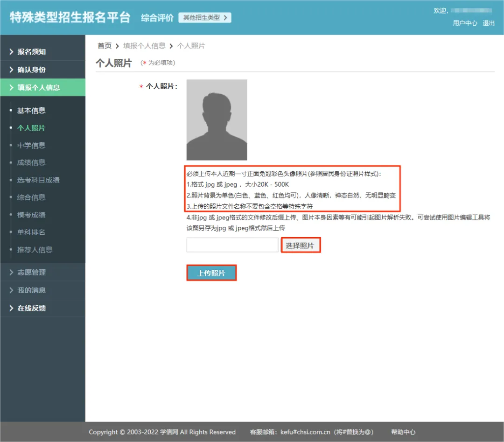The width and height of the screenshot is (504, 442).
Task: Click the 选择照片 button
Action: [x=301, y=245]
